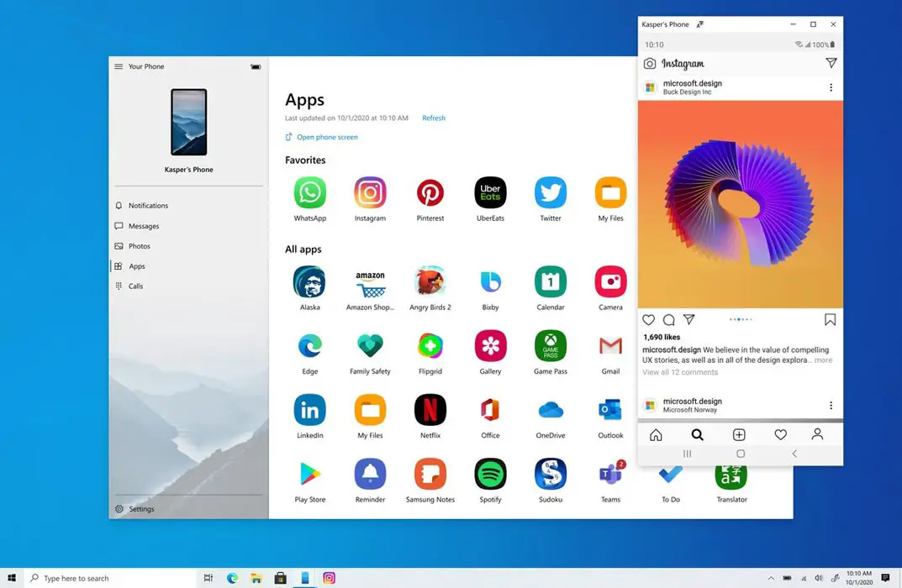The height and width of the screenshot is (588, 902).
Task: Launch the Outlook app
Action: tap(610, 410)
